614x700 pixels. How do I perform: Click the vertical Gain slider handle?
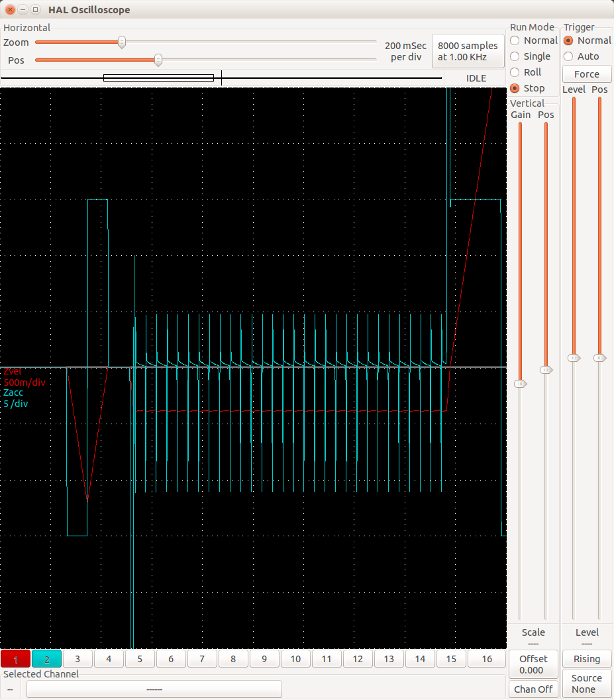tap(521, 384)
